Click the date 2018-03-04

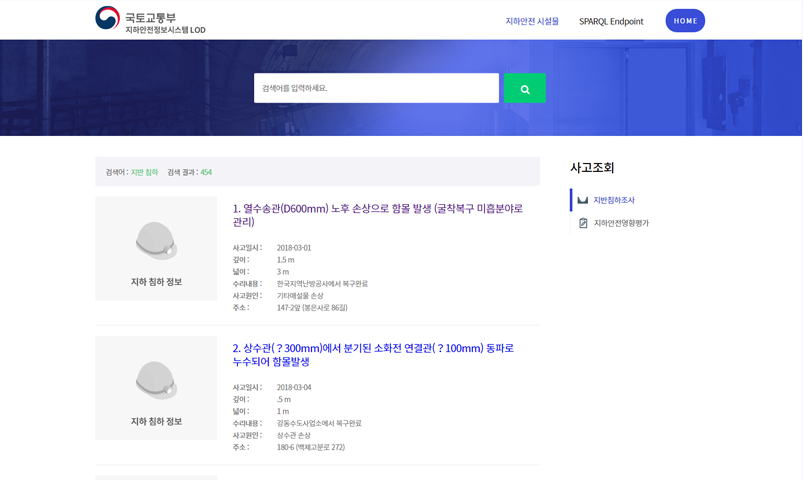(294, 387)
